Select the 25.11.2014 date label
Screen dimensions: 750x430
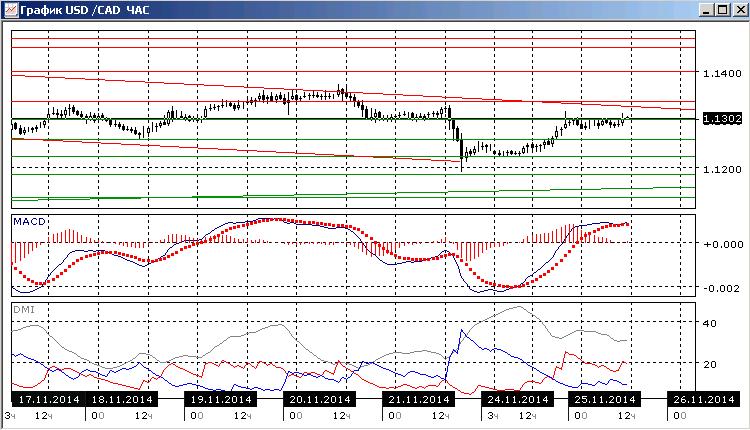tap(605, 399)
